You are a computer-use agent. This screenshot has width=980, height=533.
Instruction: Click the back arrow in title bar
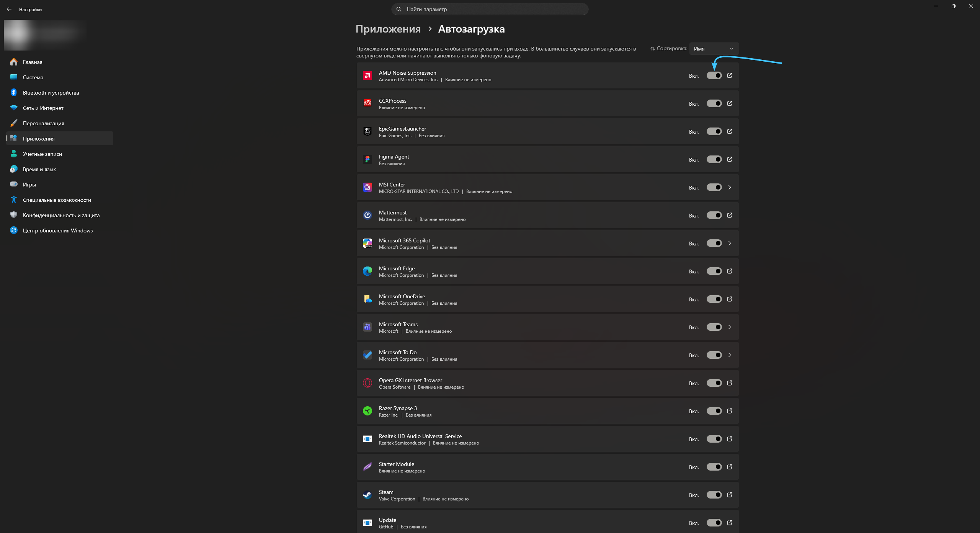click(x=9, y=9)
